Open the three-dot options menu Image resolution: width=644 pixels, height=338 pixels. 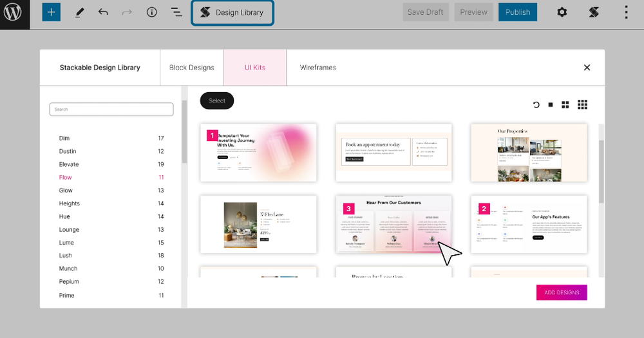coord(626,12)
